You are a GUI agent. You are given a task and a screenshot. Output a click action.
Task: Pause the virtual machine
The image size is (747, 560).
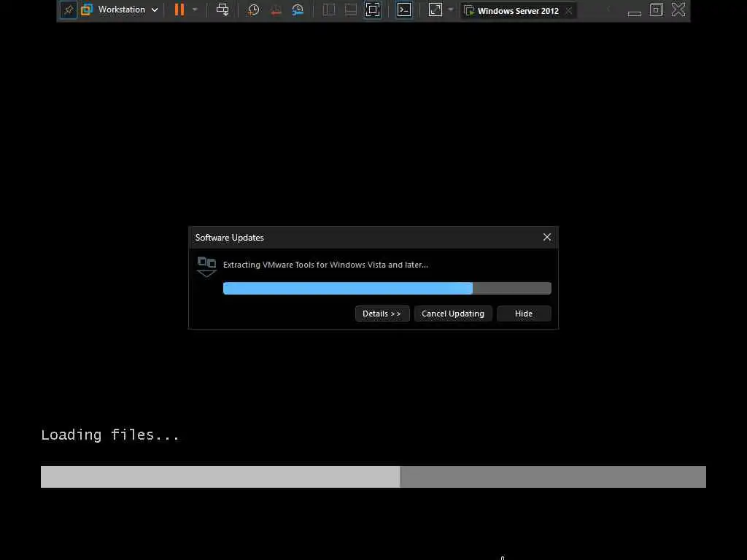pos(179,9)
